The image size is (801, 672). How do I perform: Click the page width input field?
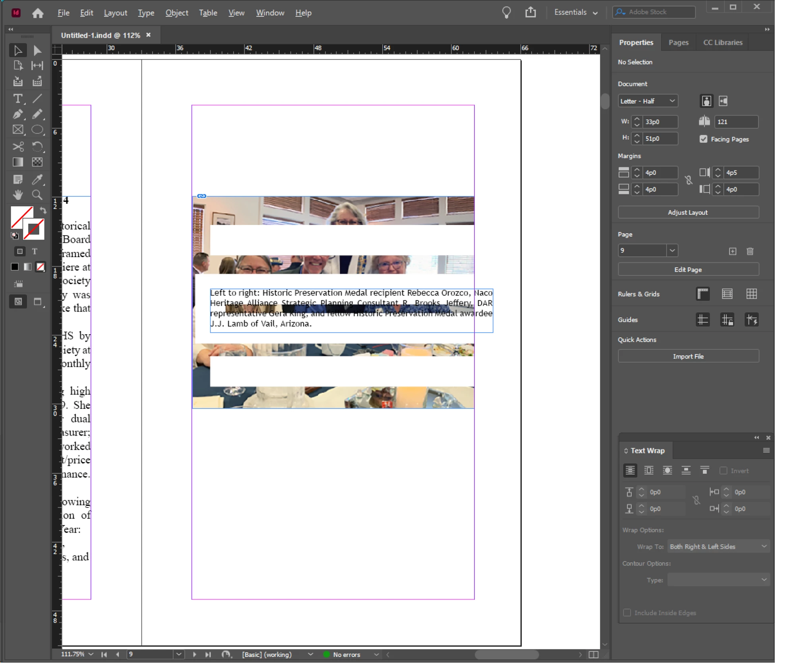(x=660, y=122)
